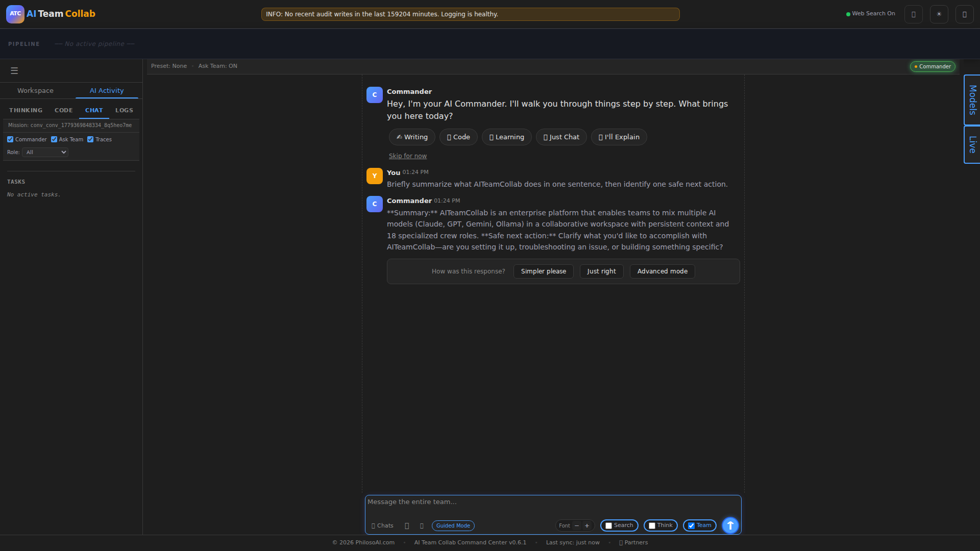Send the message with the blue arrow button
Screen dimensions: 980x551
[x=730, y=525]
